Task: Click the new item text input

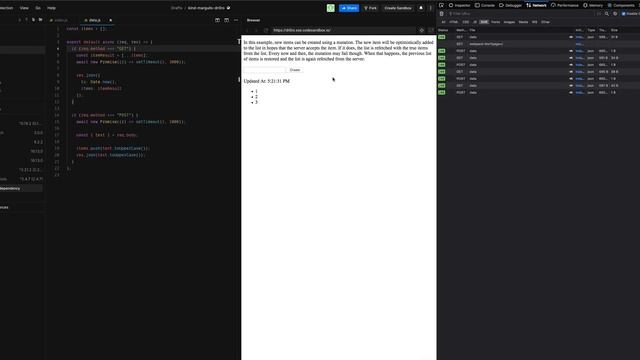Action: point(264,70)
